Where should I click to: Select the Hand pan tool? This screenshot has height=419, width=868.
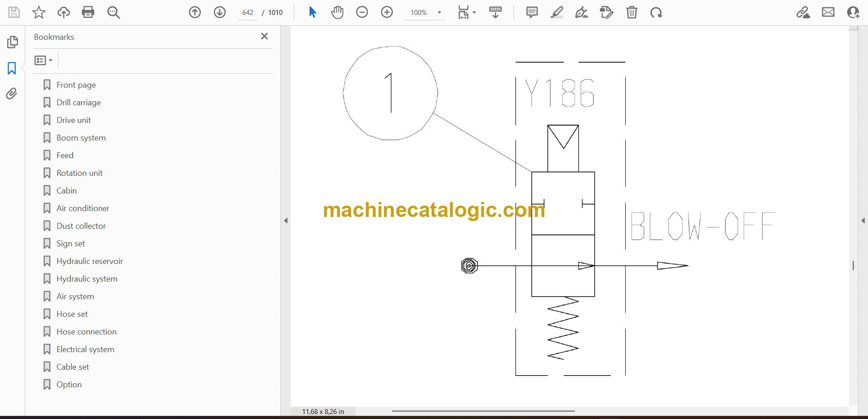(x=337, y=12)
